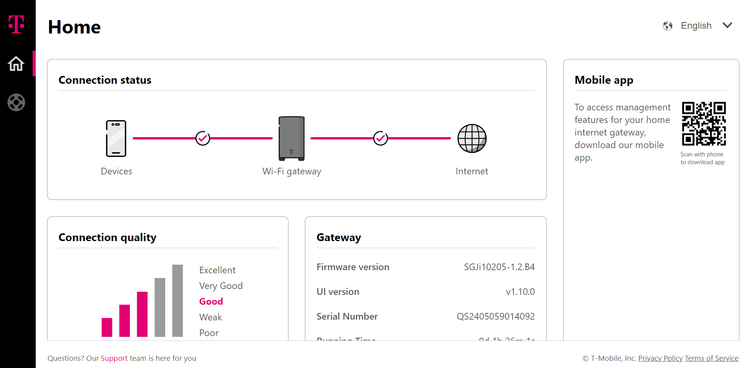750x368 pixels.
Task: Click the T-Mobile logo in sidebar
Action: 16,24
